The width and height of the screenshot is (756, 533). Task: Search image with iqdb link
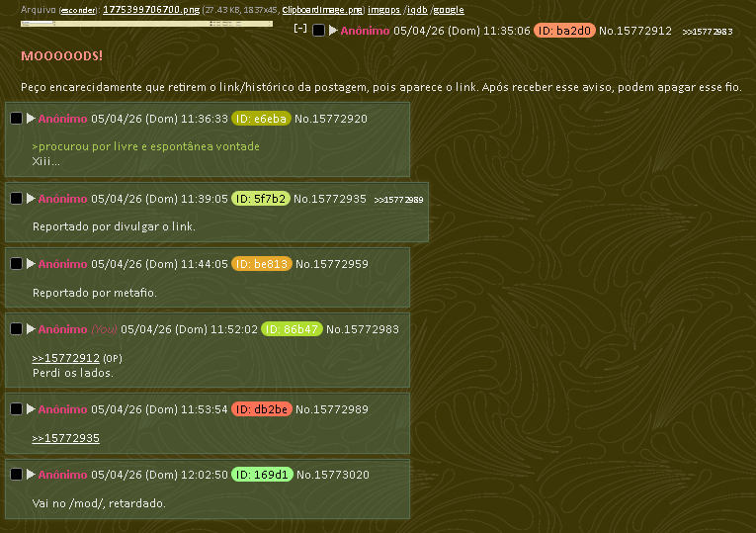pos(417,10)
